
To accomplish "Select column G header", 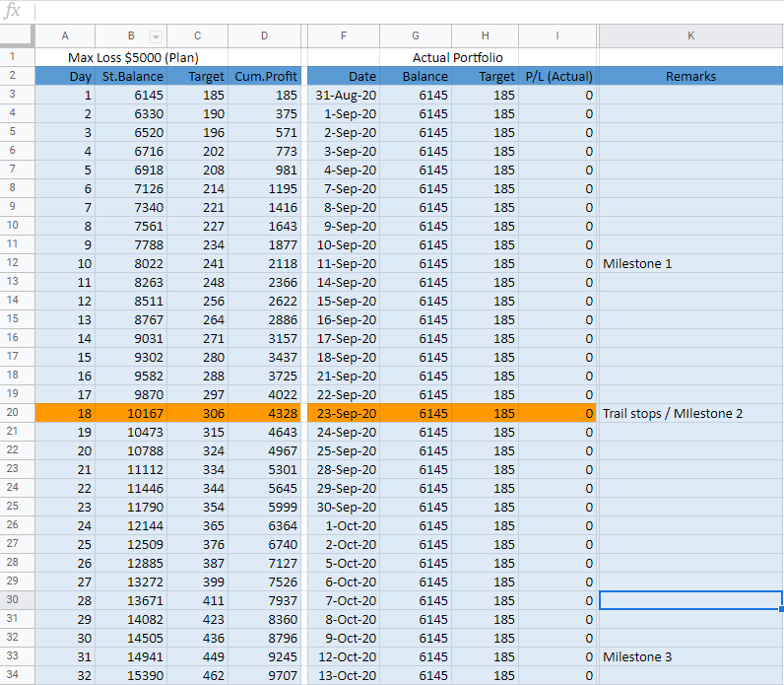I will (416, 36).
